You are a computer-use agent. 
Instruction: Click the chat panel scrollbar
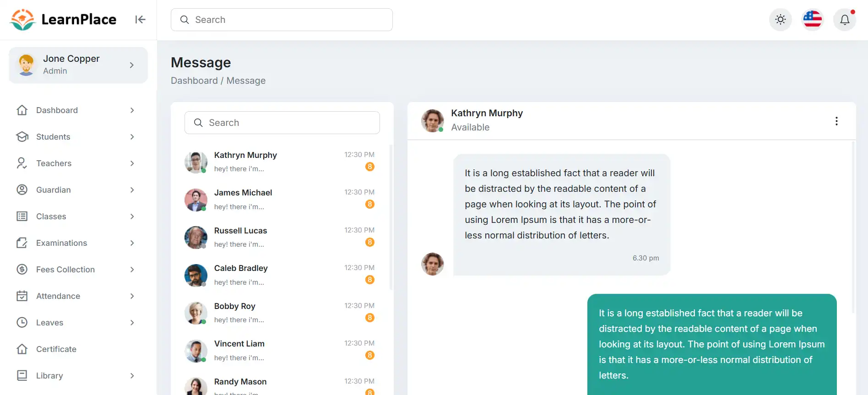click(853, 227)
